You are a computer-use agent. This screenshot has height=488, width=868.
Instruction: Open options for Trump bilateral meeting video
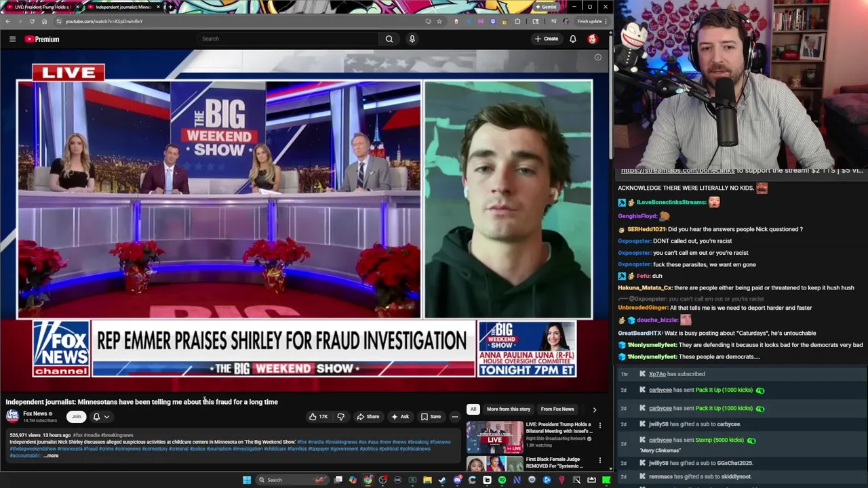[x=599, y=425]
